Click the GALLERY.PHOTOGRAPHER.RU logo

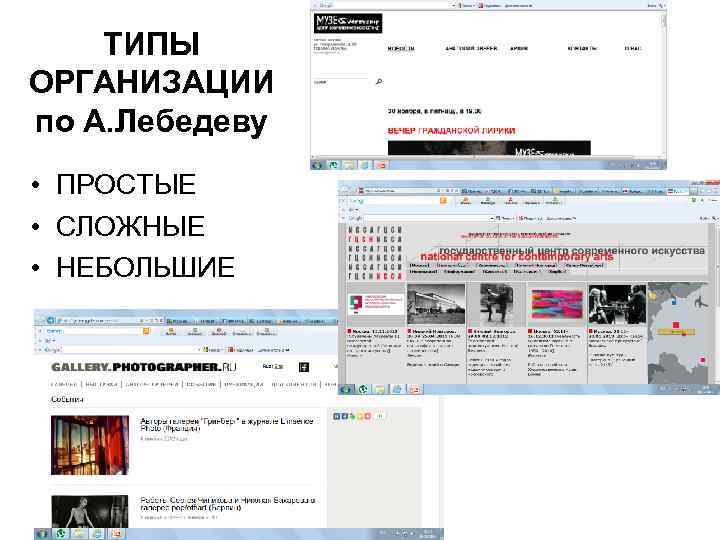[x=144, y=367]
